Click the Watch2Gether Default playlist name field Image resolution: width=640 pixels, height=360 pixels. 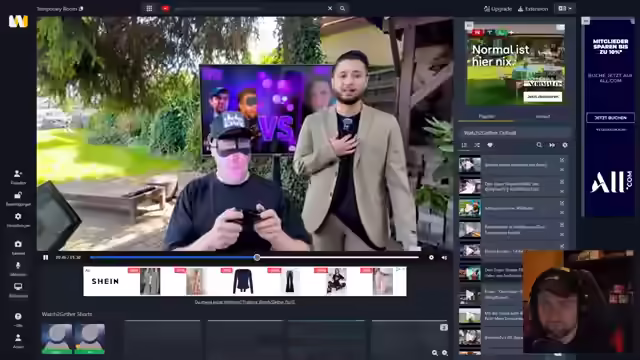(x=515, y=133)
